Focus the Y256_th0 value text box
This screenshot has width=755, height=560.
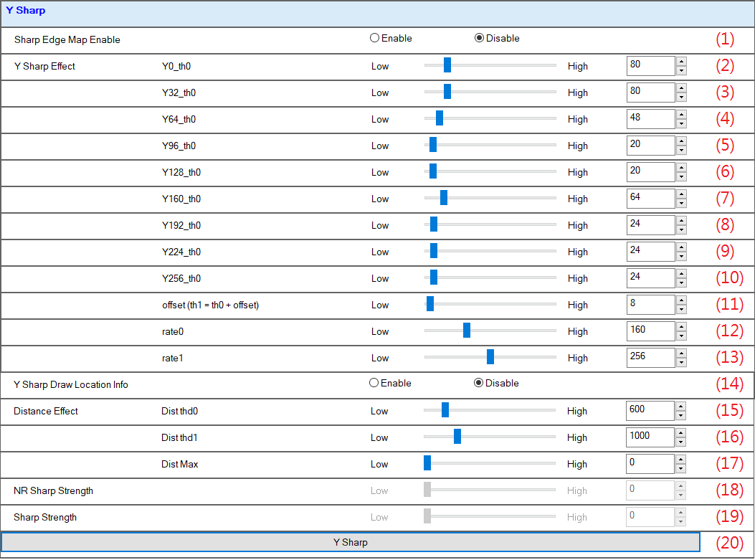pyautogui.click(x=650, y=278)
